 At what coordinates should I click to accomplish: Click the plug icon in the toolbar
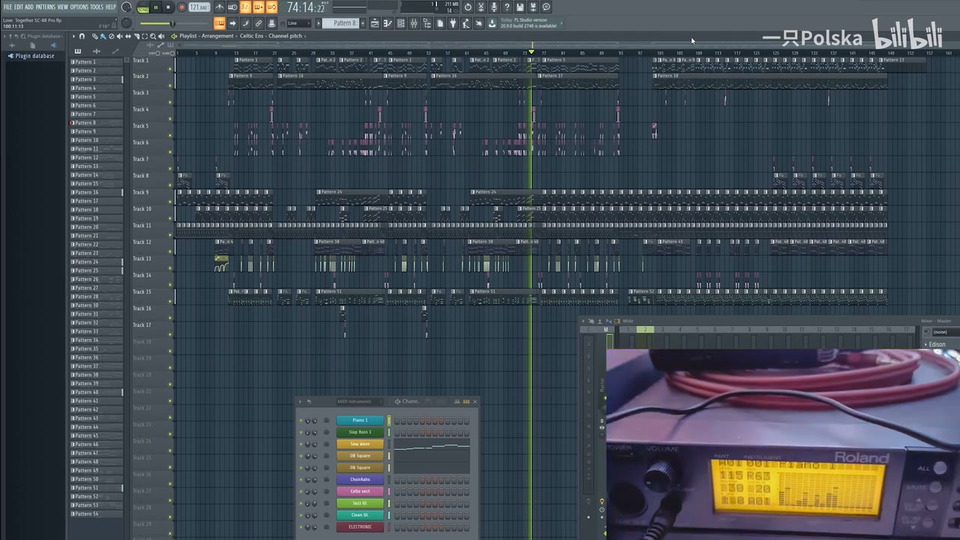pos(453,23)
